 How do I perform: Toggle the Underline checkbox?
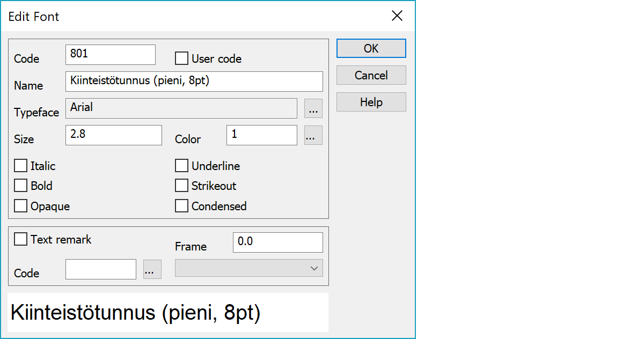tap(182, 166)
